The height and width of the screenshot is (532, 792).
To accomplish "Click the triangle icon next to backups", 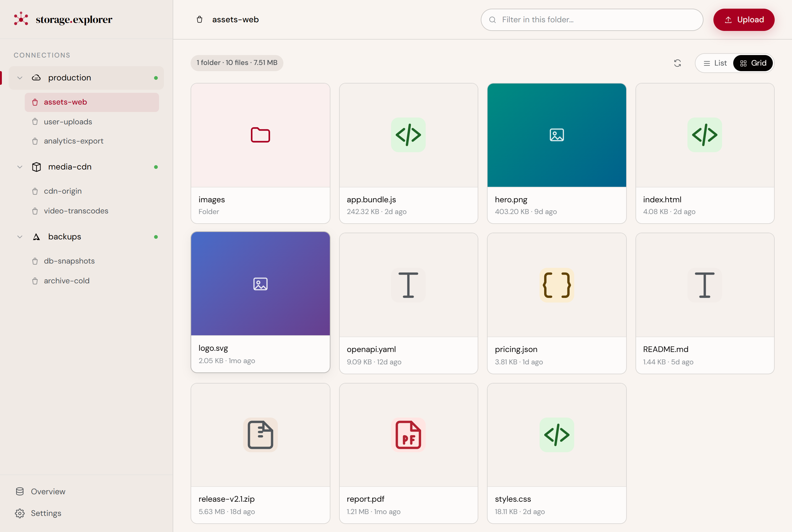I will point(36,237).
